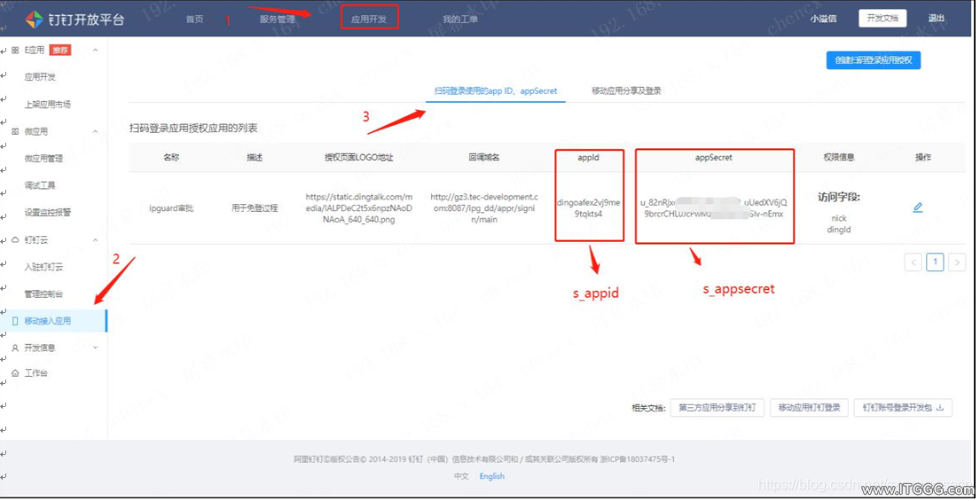Image resolution: width=980 pixels, height=501 pixels.
Task: Click download icon on 钉钉账号登录开发包 button
Action: tap(940, 407)
